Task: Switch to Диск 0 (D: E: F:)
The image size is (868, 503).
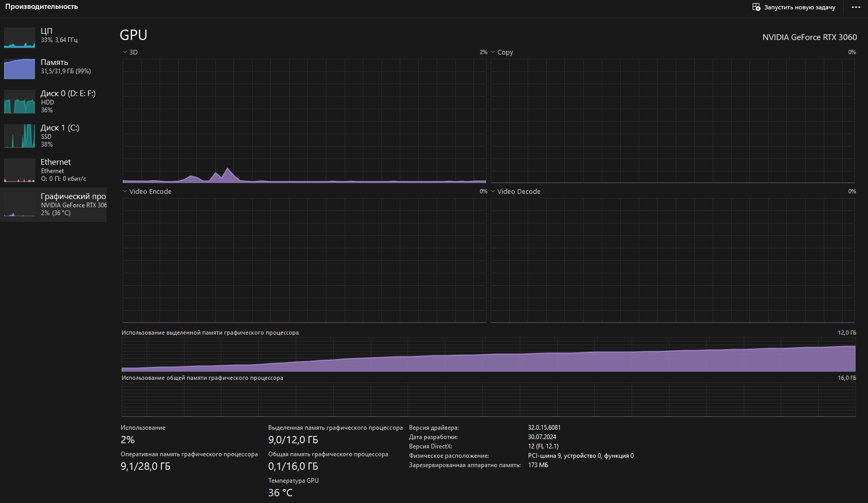Action: coord(54,101)
